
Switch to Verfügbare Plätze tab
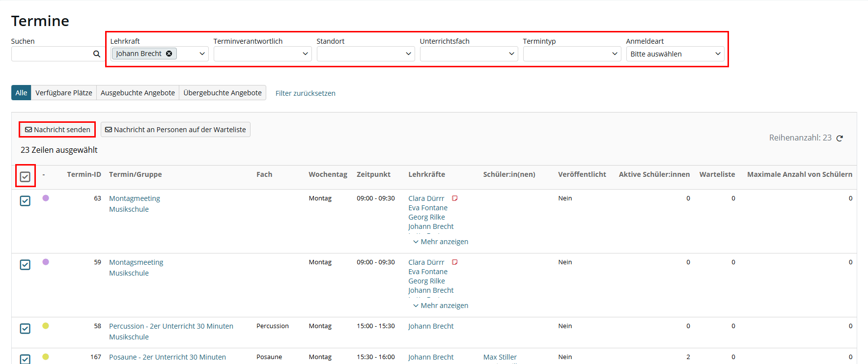pos(64,93)
